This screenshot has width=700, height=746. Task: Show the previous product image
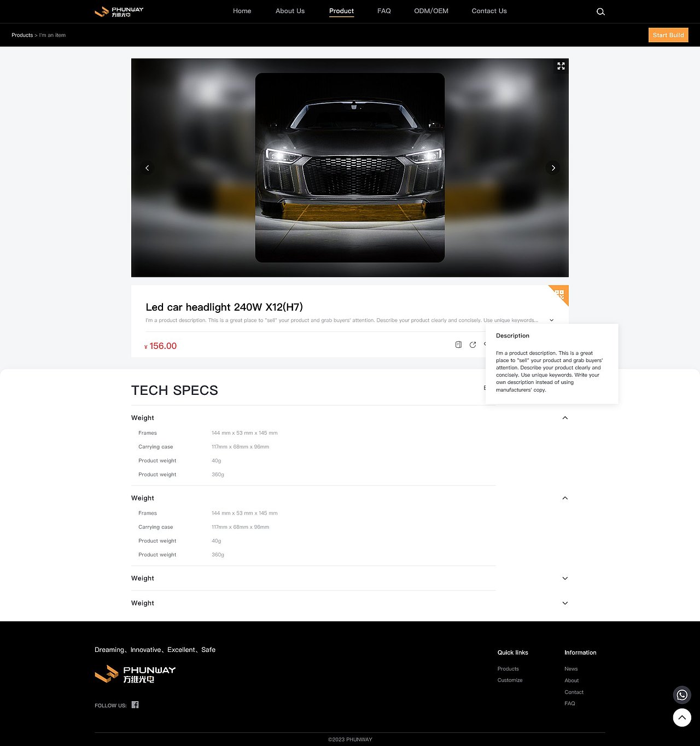(x=147, y=168)
